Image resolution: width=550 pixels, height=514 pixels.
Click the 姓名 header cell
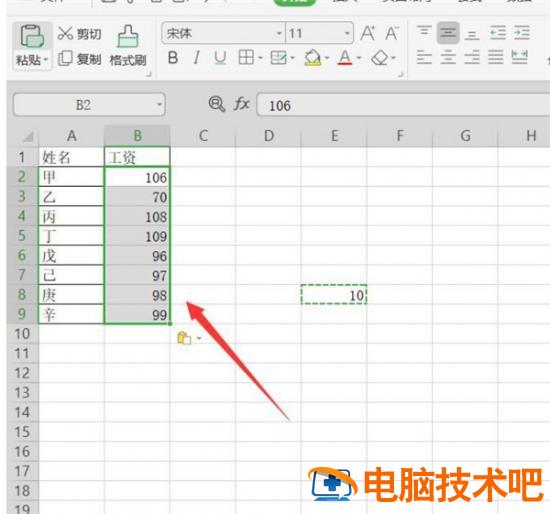pyautogui.click(x=72, y=157)
